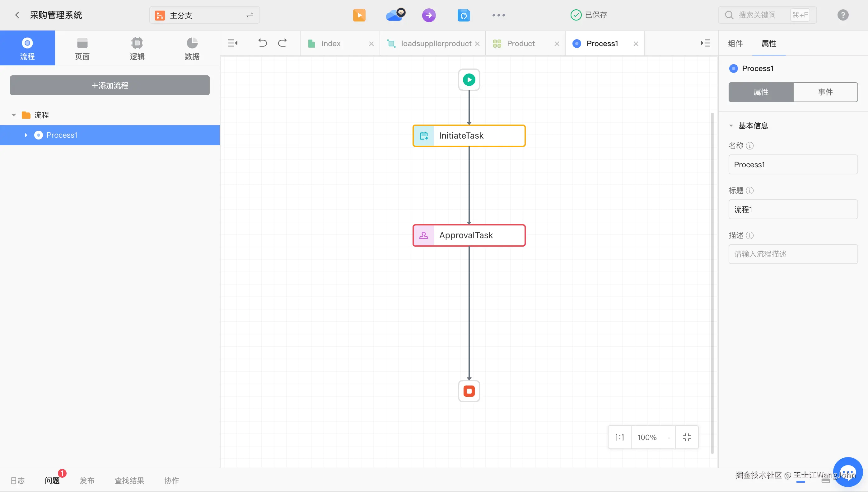
Task: Click the purple arrow icon in top toolbar
Action: click(429, 15)
